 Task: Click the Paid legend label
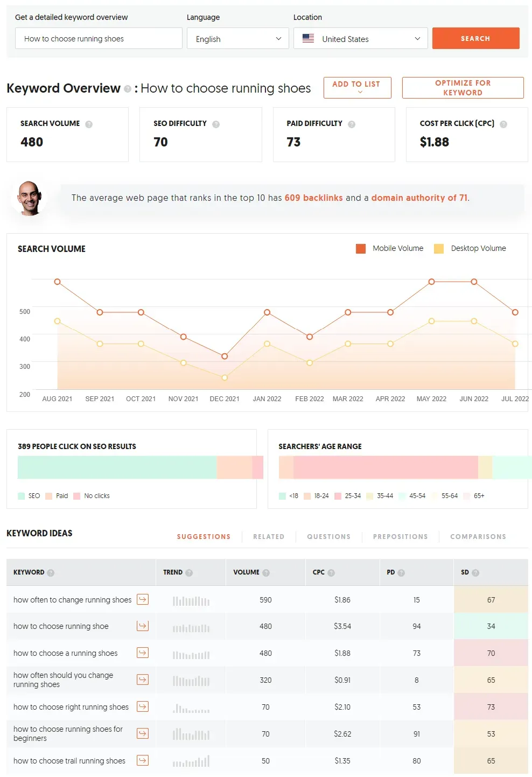pos(62,496)
